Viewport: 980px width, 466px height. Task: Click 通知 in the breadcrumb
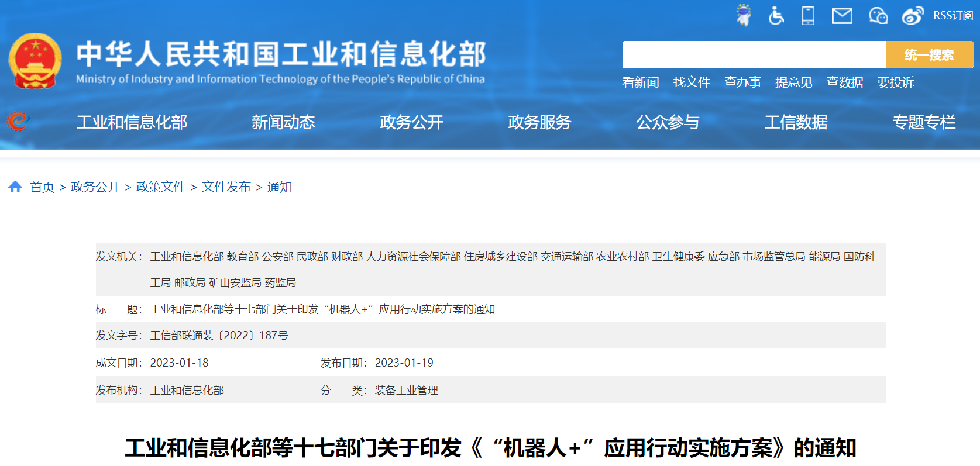(280, 187)
